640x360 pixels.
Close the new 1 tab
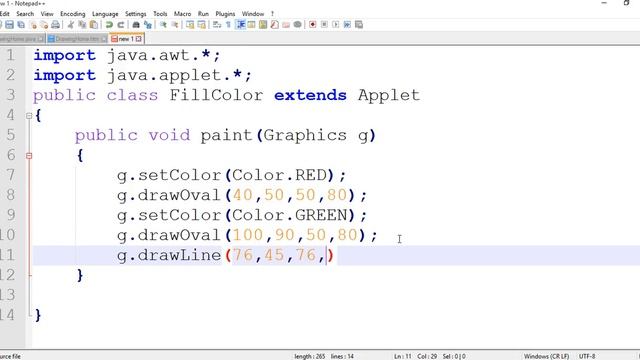coord(139,39)
